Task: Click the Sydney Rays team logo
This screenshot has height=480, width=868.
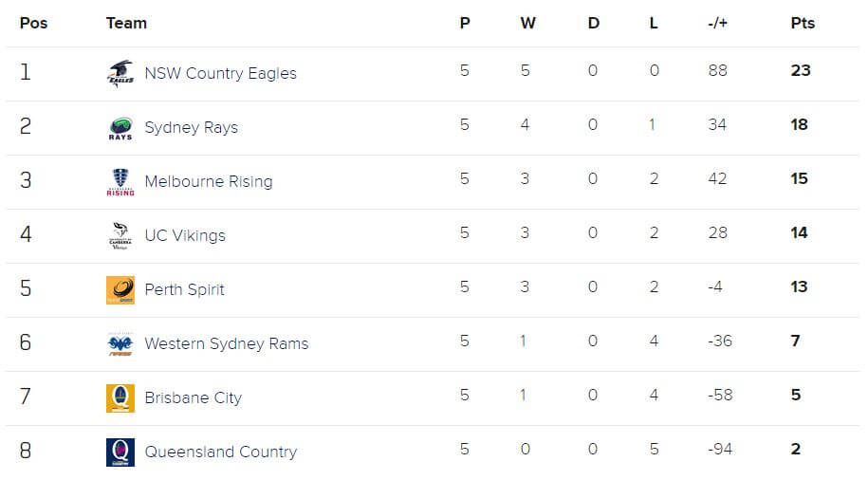Action: click(x=120, y=127)
